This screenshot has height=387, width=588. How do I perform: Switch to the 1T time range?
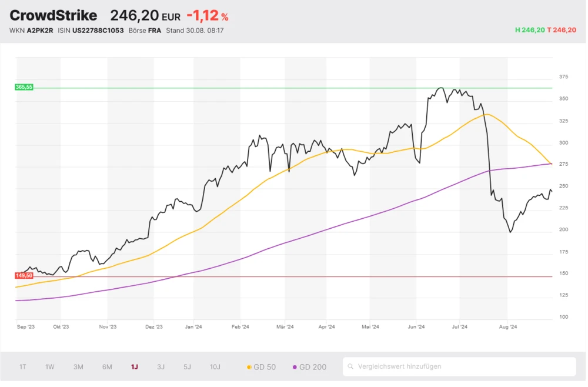click(x=23, y=367)
